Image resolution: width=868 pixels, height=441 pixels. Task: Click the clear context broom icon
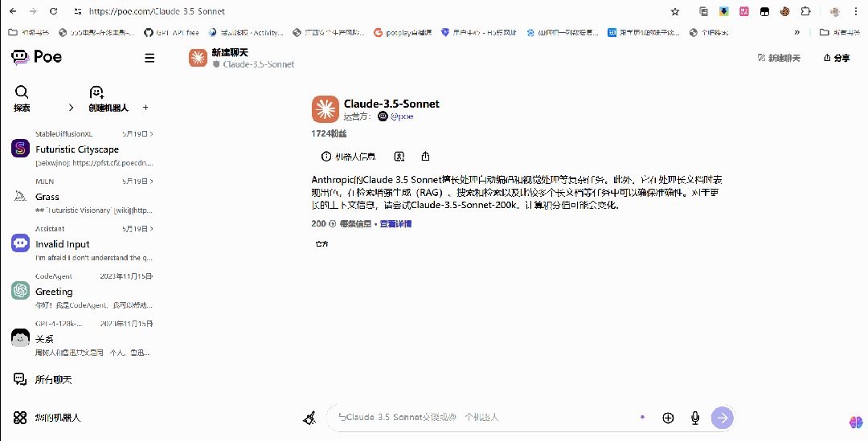tap(309, 418)
